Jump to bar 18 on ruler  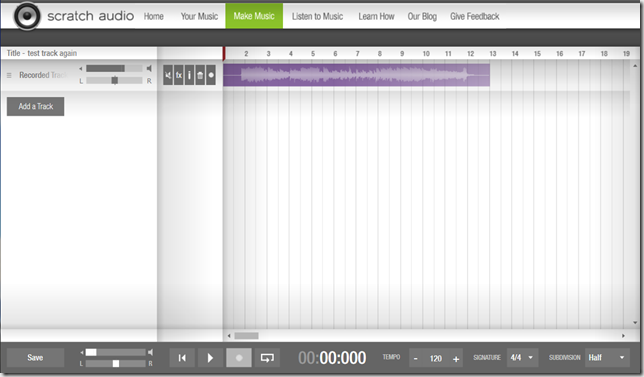(604, 54)
